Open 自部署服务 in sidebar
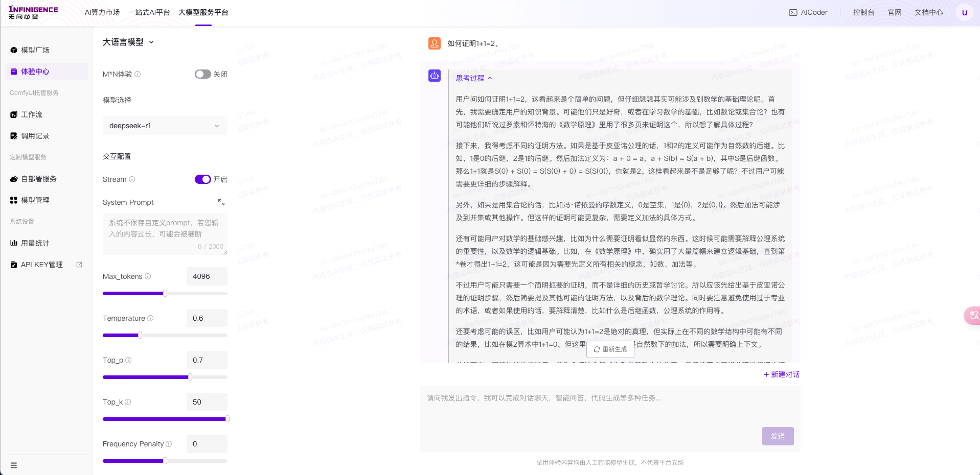Image resolution: width=980 pixels, height=475 pixels. pyautogui.click(x=38, y=179)
